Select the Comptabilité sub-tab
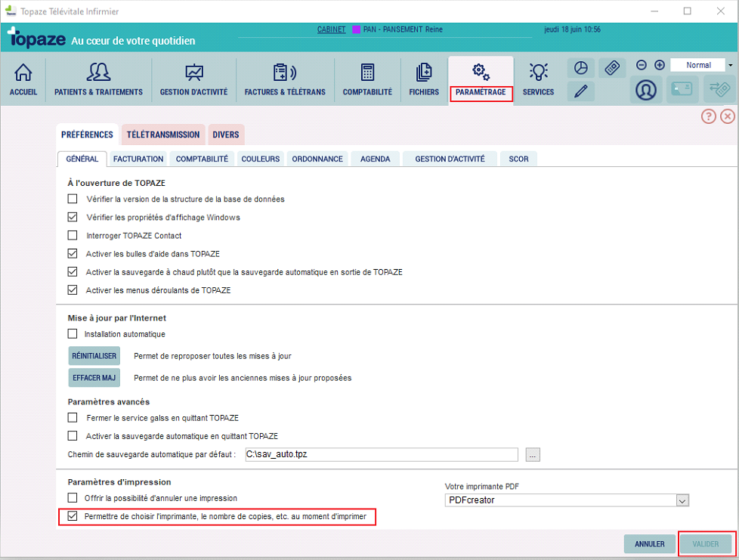Screen dimensions: 739x560 click(x=202, y=159)
